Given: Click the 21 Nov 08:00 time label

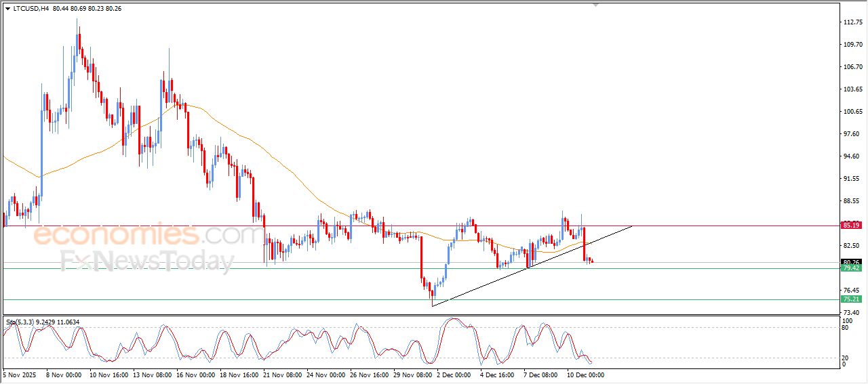Looking at the screenshot, I should click(x=283, y=375).
